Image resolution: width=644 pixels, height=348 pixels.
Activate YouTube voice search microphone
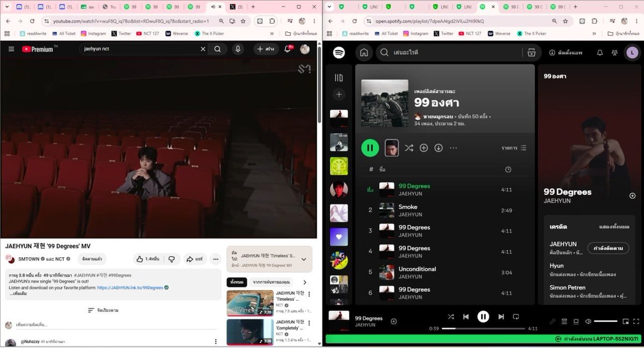click(x=238, y=49)
